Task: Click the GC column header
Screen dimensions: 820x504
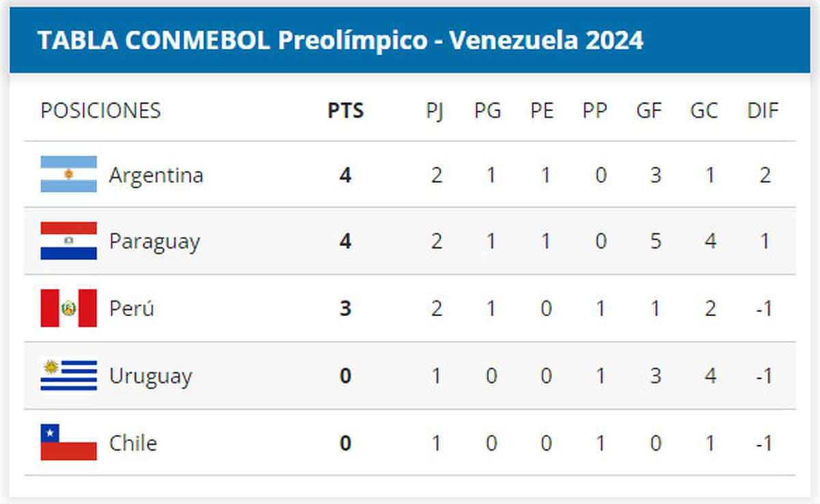Action: 704,111
